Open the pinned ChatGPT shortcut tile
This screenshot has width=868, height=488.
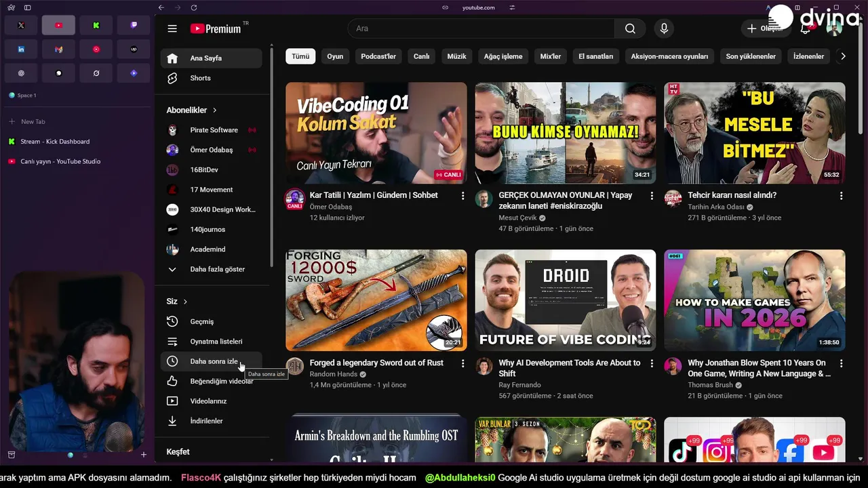(21, 73)
